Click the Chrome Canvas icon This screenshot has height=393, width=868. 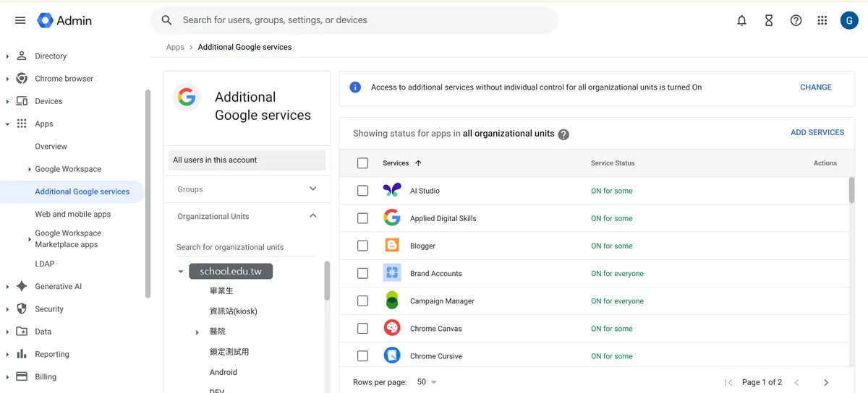391,328
